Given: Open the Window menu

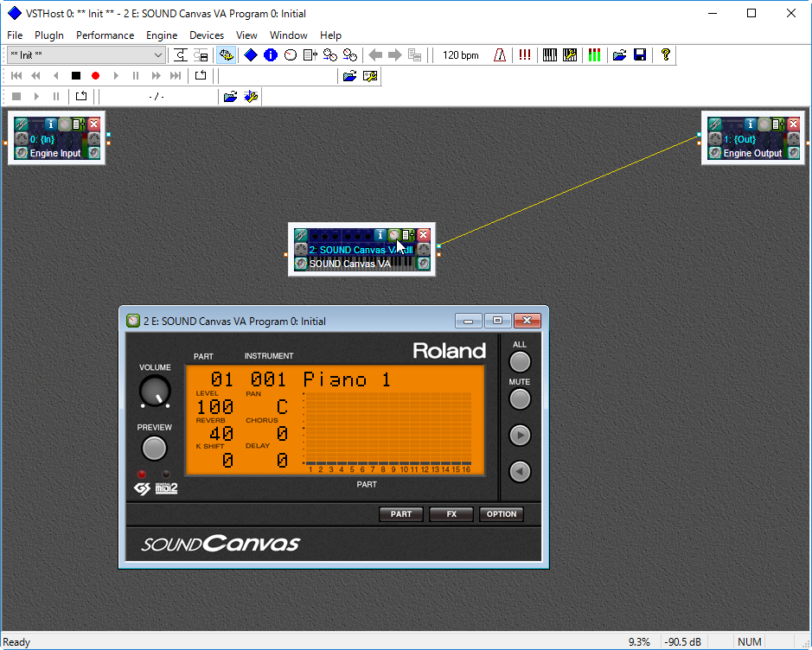Looking at the screenshot, I should pos(289,35).
